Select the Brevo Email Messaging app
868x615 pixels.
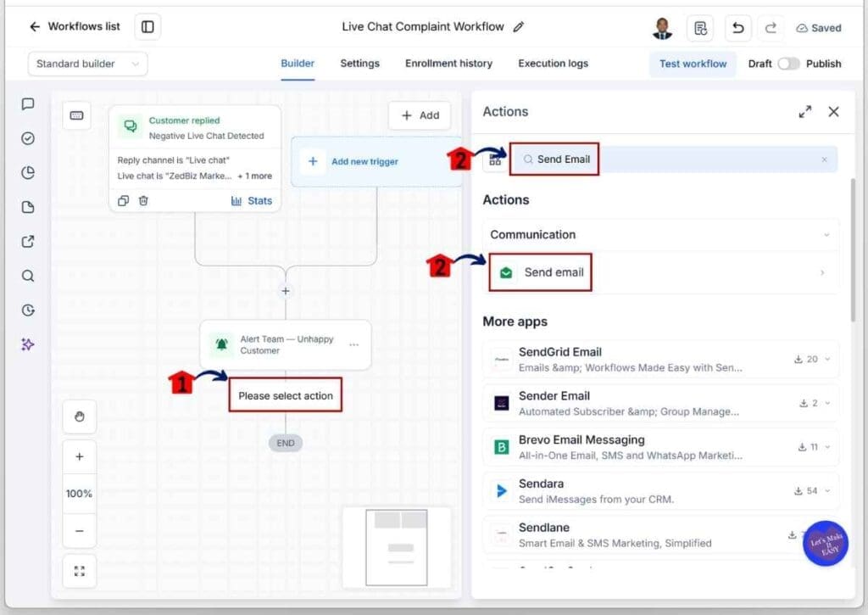[661, 446]
